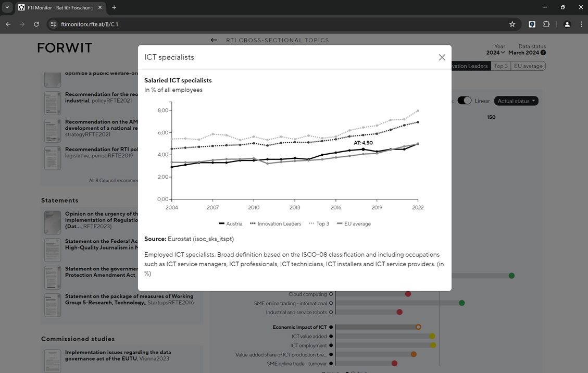The image size is (588, 373).
Task: Click the Data status info icon
Action: [543, 53]
